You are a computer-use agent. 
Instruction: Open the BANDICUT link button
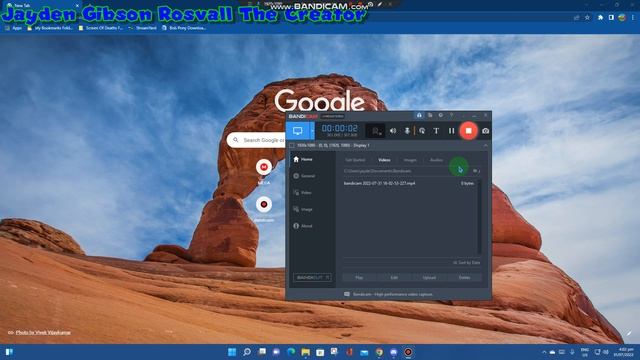312,278
